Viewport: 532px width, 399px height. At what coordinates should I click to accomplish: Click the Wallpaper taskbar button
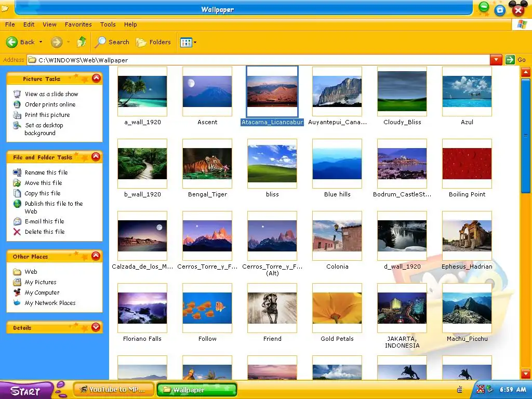[197, 390]
